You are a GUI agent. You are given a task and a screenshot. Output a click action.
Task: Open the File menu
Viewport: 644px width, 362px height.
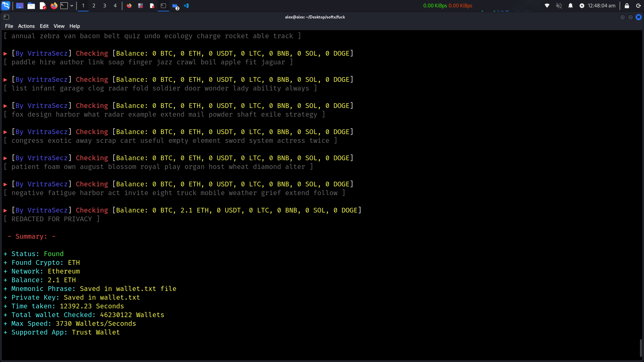click(x=9, y=26)
